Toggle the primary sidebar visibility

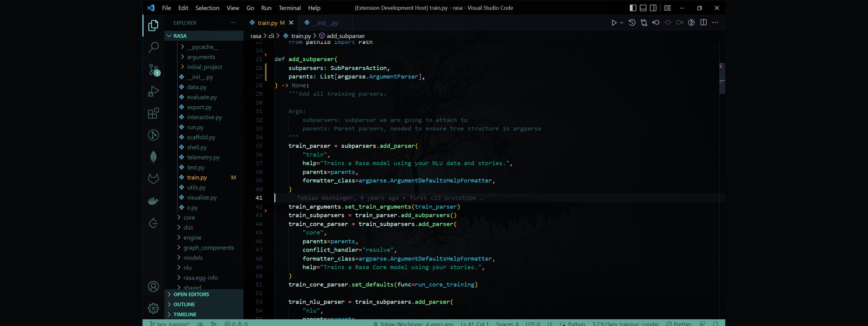(x=633, y=8)
